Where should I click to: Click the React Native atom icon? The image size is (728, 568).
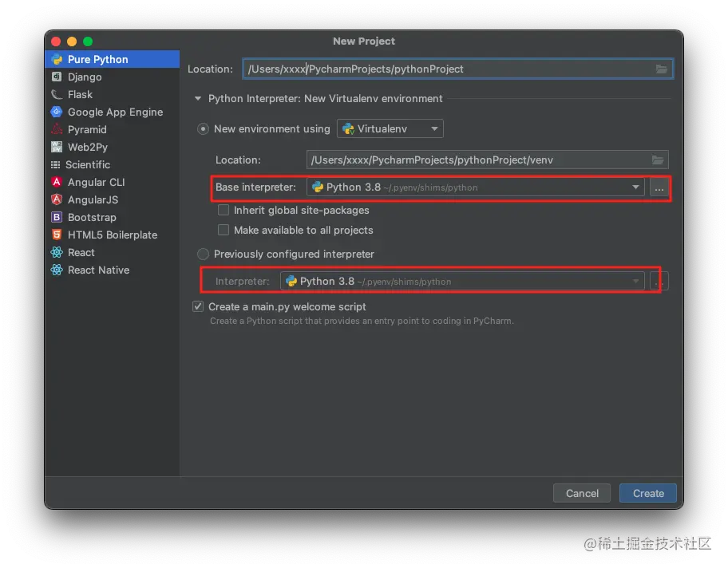coord(57,270)
